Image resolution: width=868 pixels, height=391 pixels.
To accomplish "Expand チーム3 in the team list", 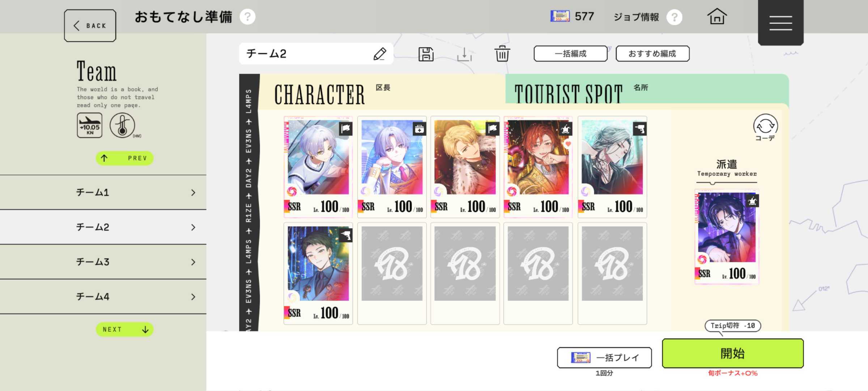I will (x=103, y=262).
